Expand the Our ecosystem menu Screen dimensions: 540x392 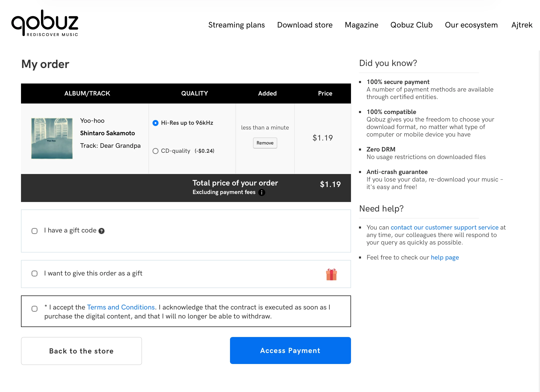(x=471, y=25)
